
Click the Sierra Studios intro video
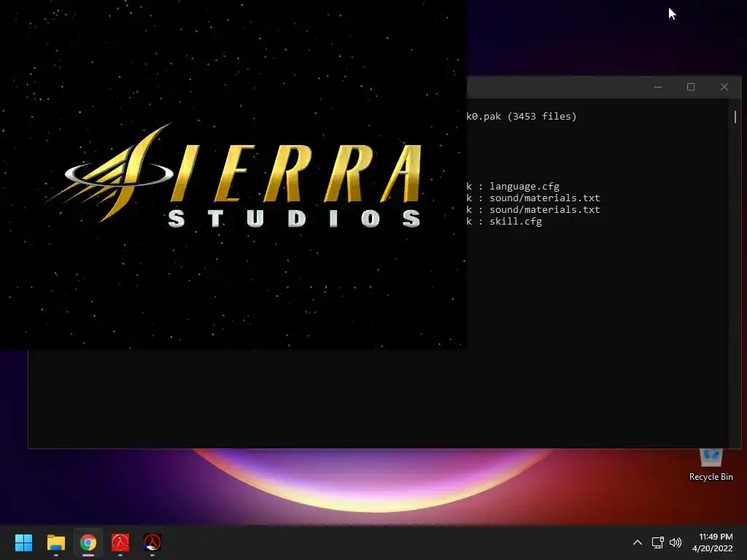click(233, 174)
